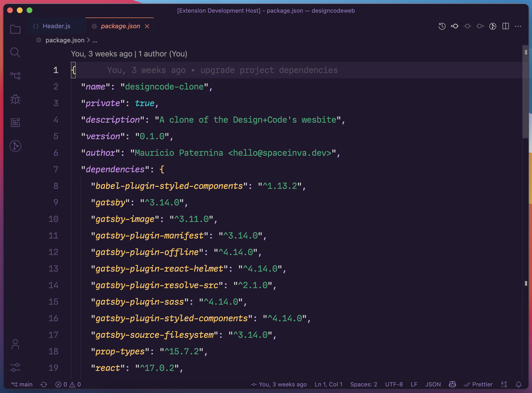Switch to the Header.js tab
Viewport: 532px width, 393px height.
(x=56, y=26)
